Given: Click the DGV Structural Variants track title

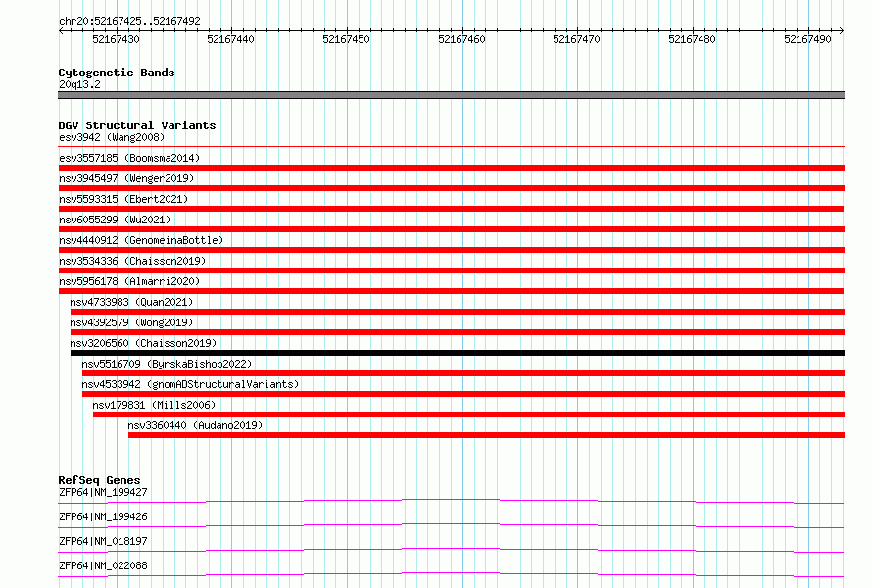Looking at the screenshot, I should click(137, 125).
